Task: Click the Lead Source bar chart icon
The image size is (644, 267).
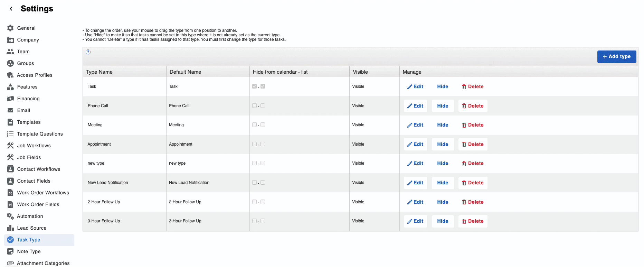Action: [10, 228]
